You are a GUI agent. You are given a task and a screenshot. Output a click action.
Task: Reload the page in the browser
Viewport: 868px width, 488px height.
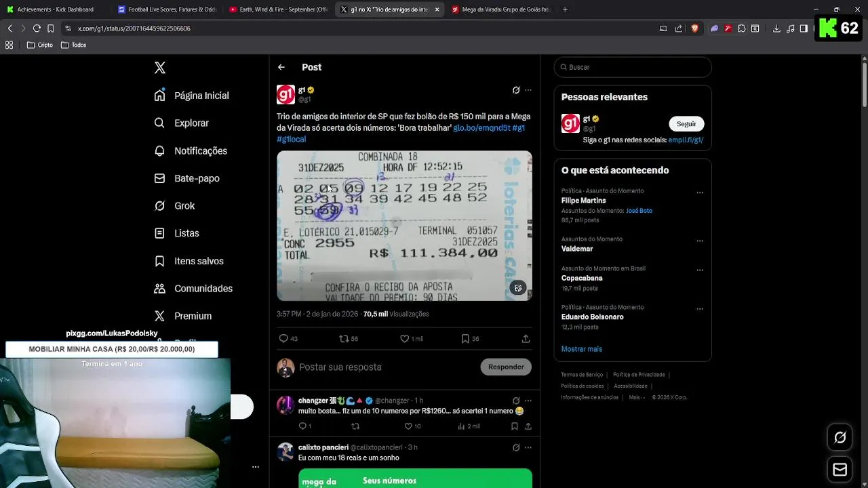(x=37, y=28)
